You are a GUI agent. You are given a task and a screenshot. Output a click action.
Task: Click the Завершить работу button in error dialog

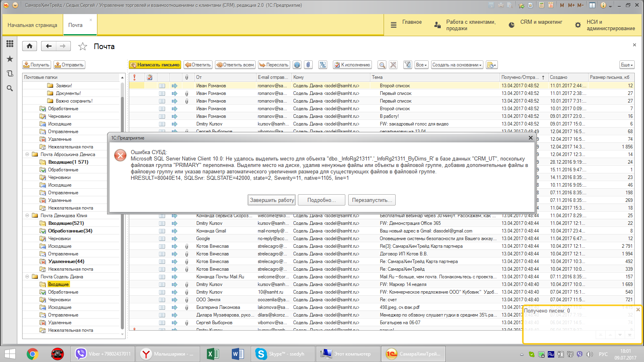coord(272,200)
